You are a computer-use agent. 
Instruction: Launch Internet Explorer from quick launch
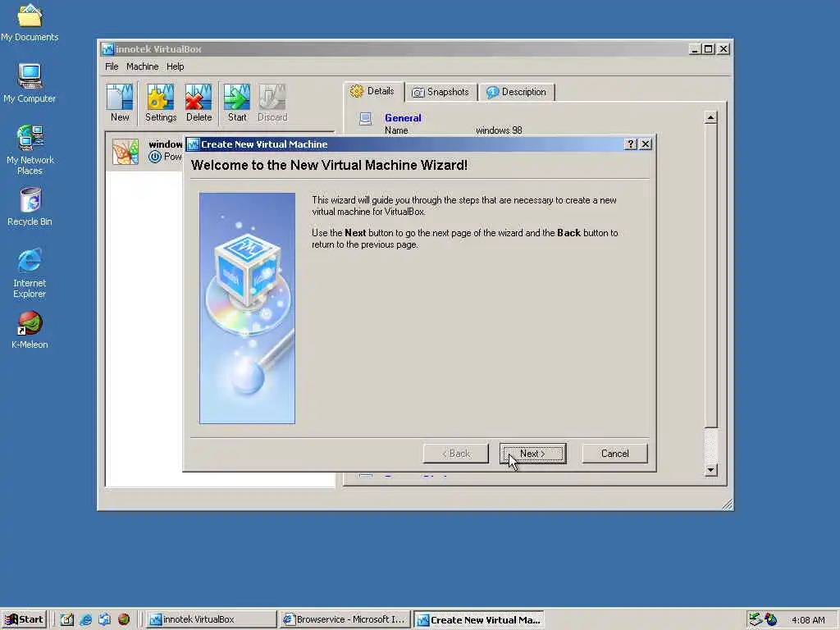click(85, 619)
